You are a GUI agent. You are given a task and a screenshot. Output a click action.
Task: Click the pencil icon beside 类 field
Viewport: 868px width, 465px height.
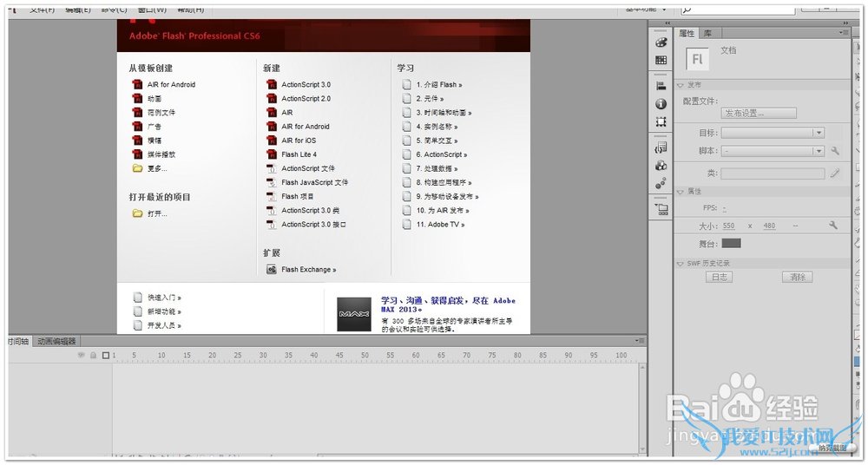click(x=835, y=174)
